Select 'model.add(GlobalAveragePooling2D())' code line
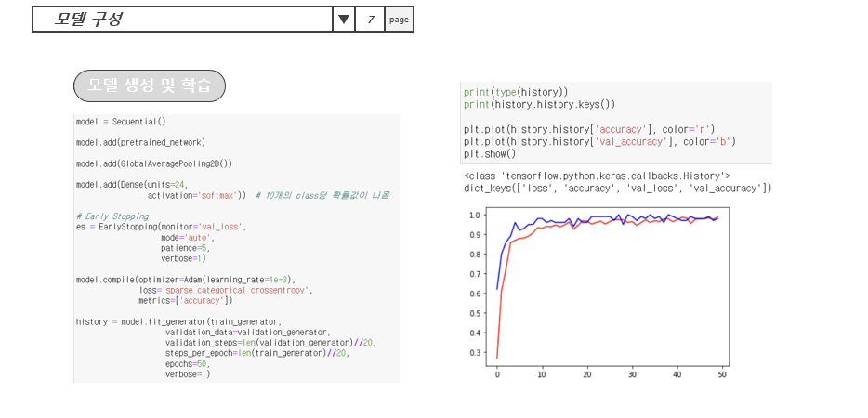868x418 pixels. coord(154,163)
